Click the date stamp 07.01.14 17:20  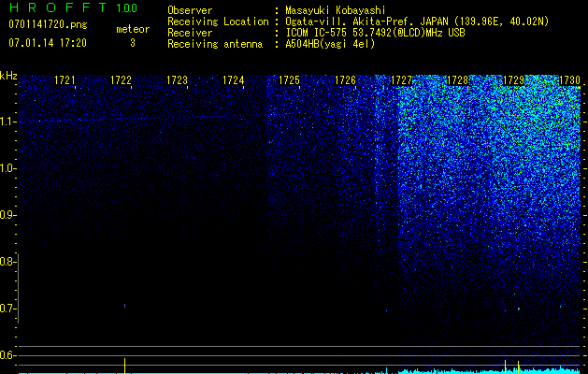click(48, 43)
